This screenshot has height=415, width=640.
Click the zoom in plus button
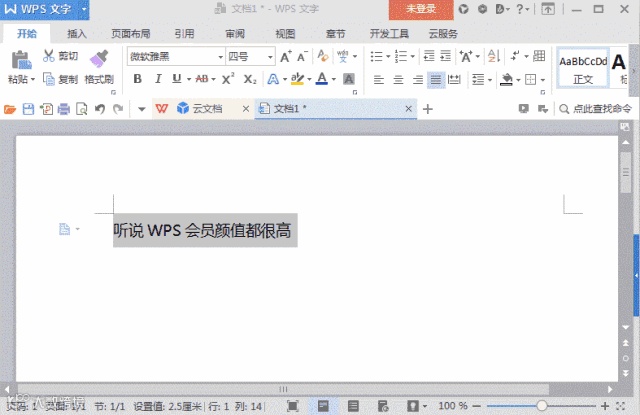605,406
